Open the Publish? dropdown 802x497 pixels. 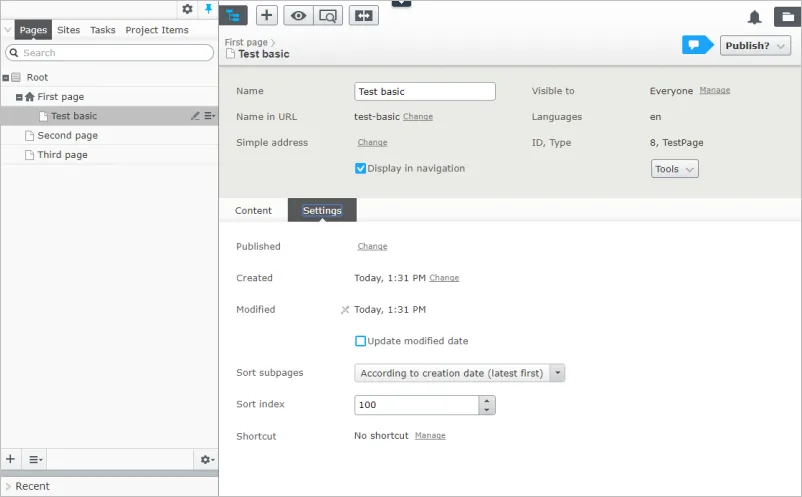click(755, 46)
